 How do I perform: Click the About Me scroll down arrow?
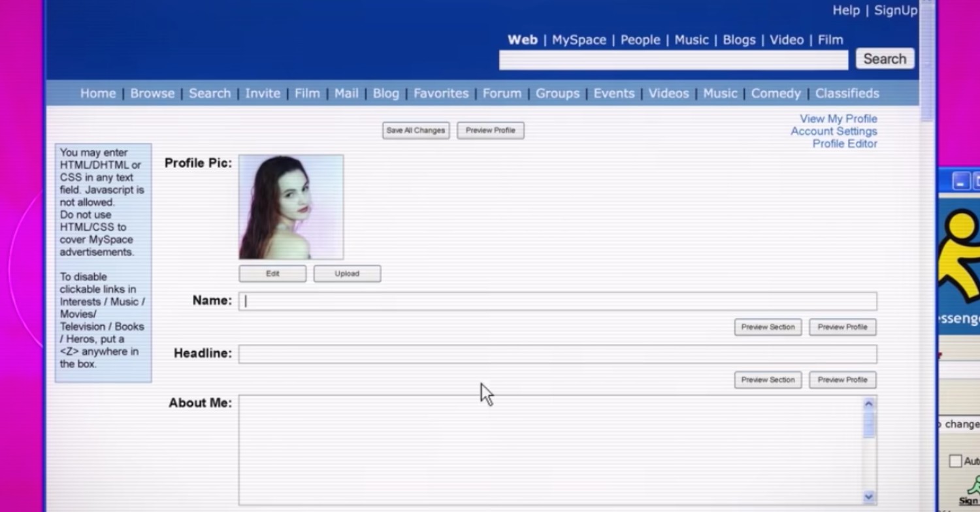point(868,496)
